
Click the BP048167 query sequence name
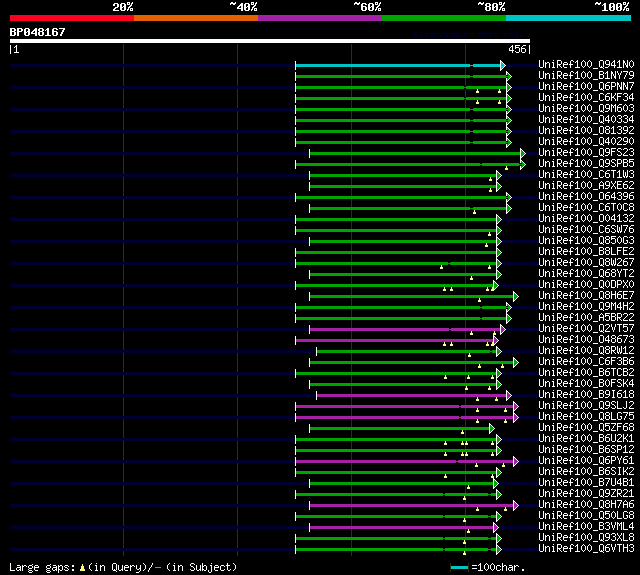point(38,32)
